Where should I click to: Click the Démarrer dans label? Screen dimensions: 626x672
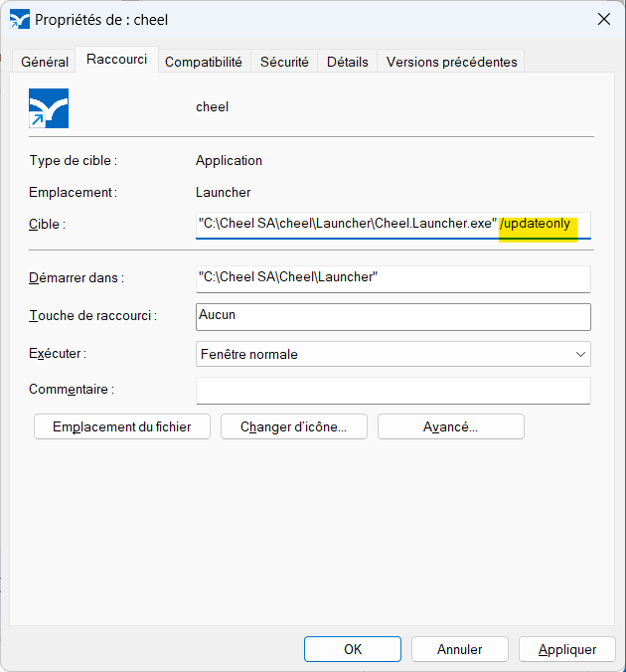click(x=77, y=278)
